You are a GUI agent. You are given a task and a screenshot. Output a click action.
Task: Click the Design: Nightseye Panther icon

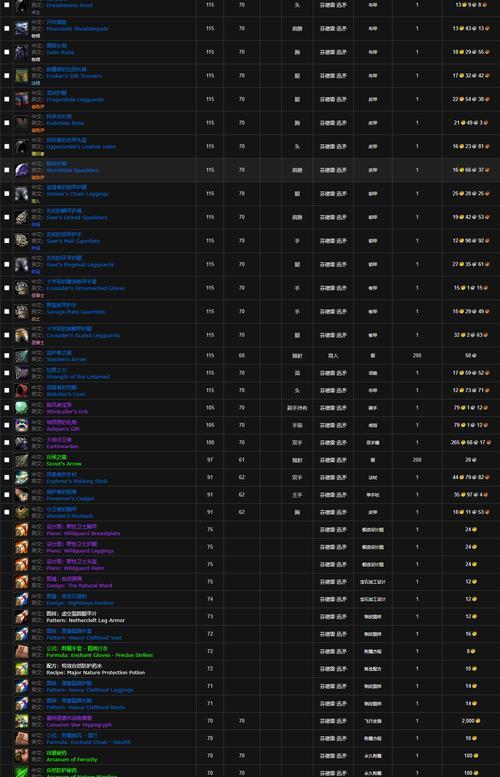[21, 599]
